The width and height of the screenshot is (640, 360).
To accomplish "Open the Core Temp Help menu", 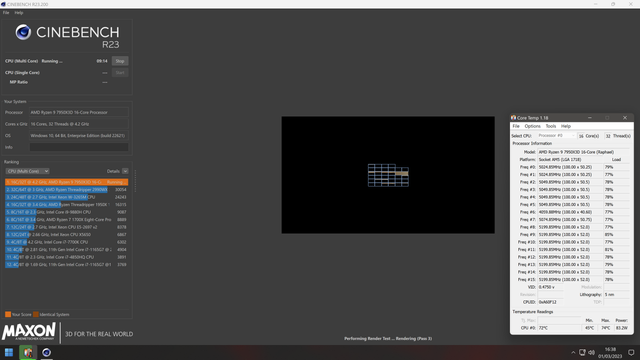I will (566, 126).
